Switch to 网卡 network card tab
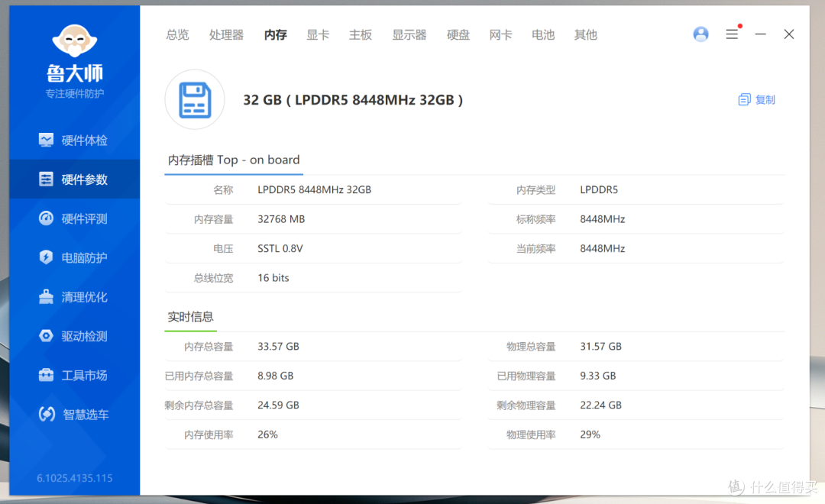This screenshot has height=504, width=825. pyautogui.click(x=501, y=34)
